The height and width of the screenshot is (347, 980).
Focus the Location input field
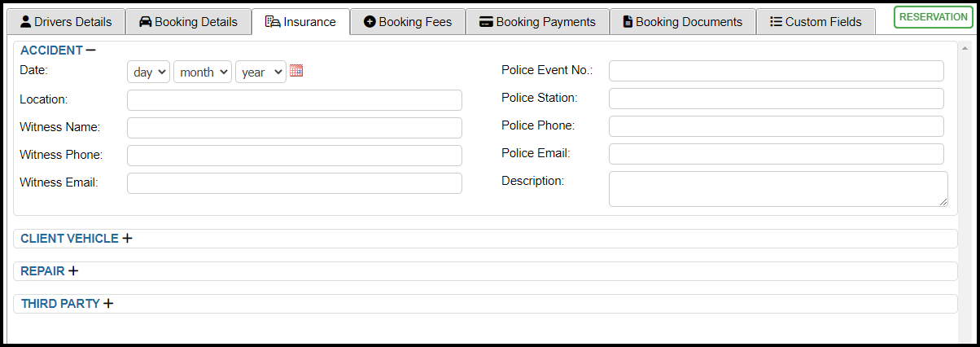coord(295,100)
